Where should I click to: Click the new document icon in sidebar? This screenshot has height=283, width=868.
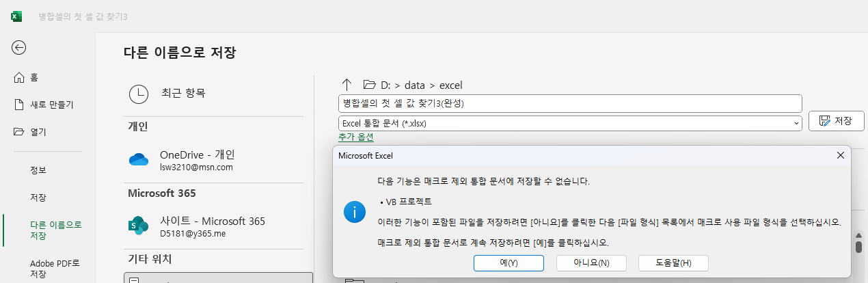point(19,105)
